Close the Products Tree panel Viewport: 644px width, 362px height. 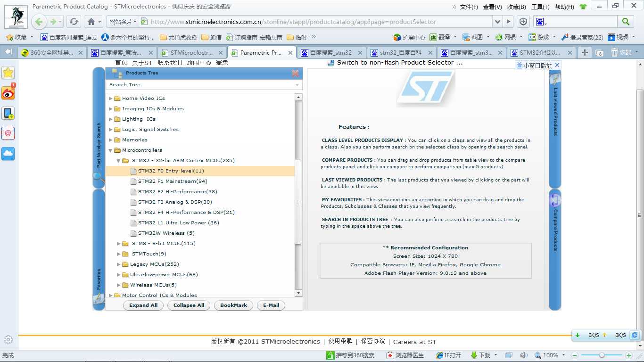295,73
